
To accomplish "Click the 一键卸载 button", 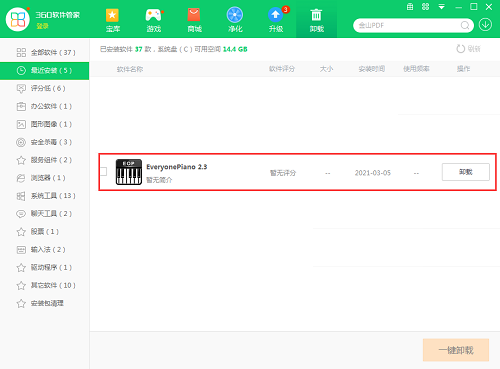I will 456,350.
